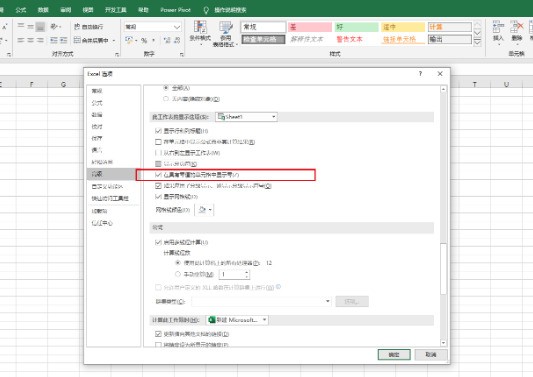
Task: Click the increase indent icon
Action: 64,40
